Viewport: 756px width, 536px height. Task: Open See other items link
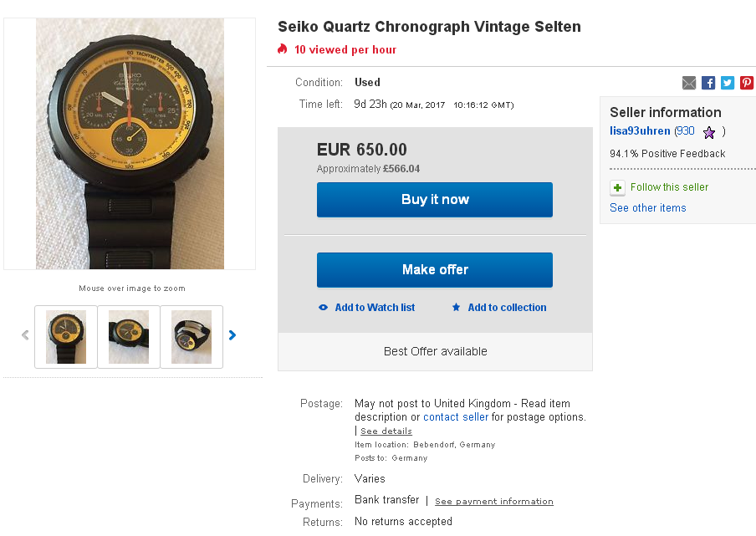point(647,208)
